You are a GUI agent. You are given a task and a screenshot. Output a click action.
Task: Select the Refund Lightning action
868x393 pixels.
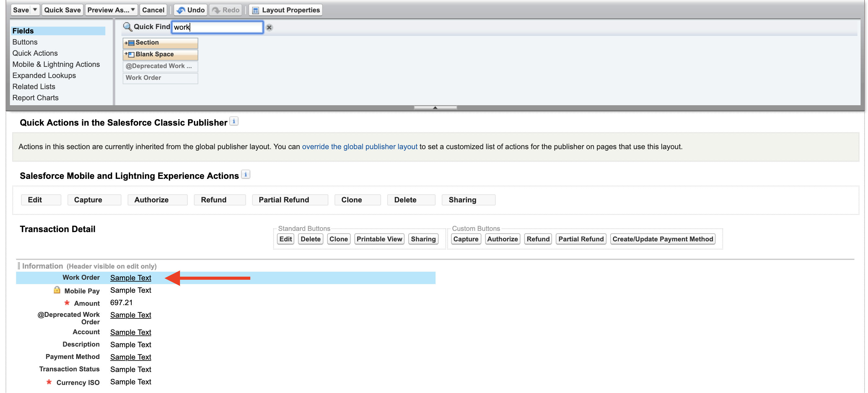click(x=220, y=200)
